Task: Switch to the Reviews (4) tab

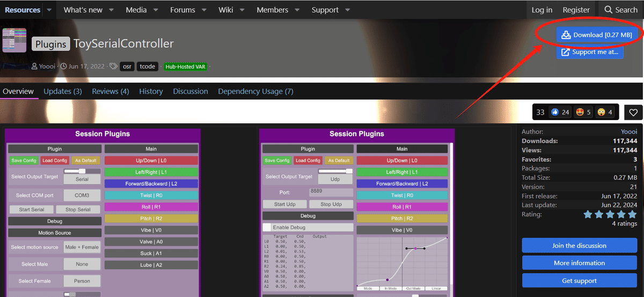Action: 110,91
